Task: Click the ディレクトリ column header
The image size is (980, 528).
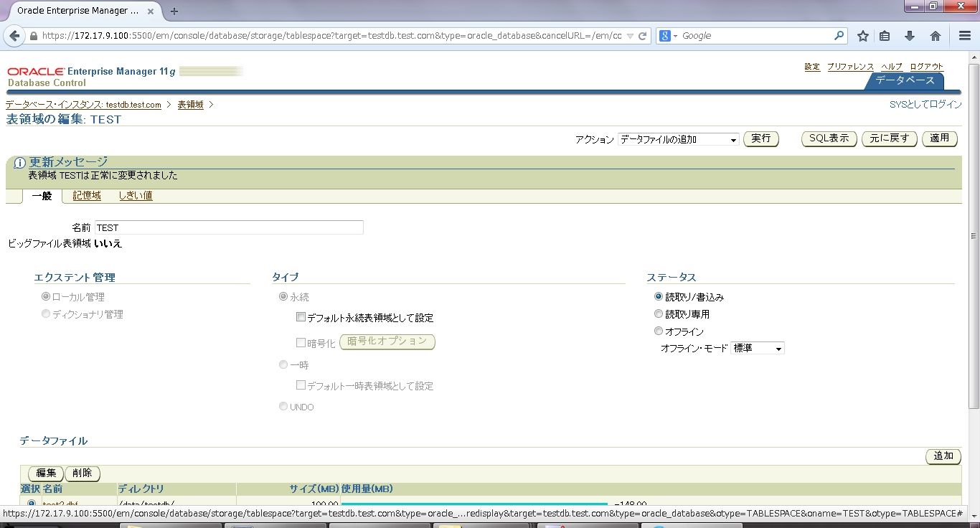Action: click(141, 489)
